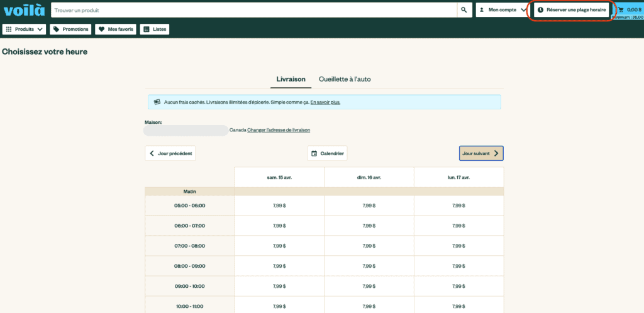Screen dimensions: 644x313
Task: Select the Livraison tab
Action: pos(291,79)
